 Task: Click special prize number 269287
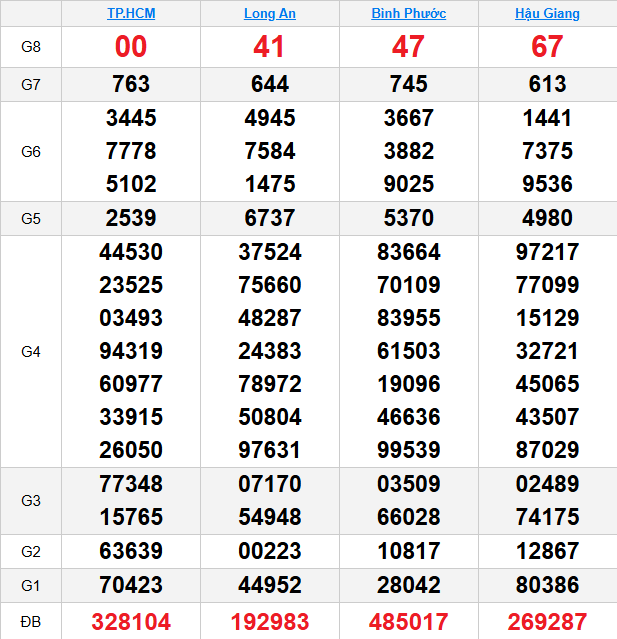tap(547, 621)
